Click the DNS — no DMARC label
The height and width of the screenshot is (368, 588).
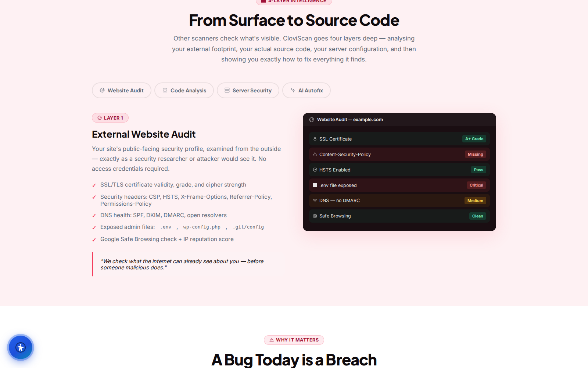[340, 201]
